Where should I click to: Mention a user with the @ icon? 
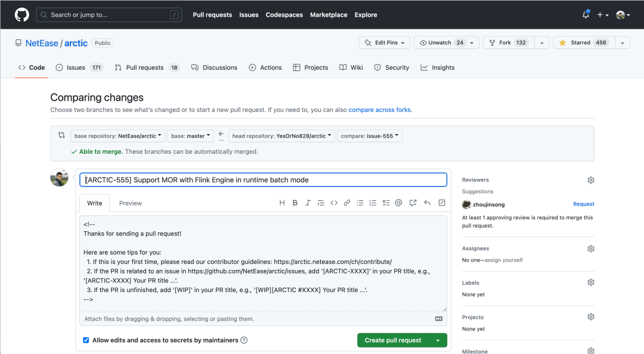tap(399, 203)
